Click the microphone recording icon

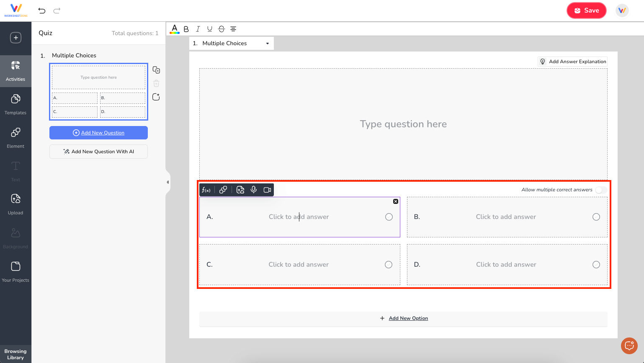(254, 190)
